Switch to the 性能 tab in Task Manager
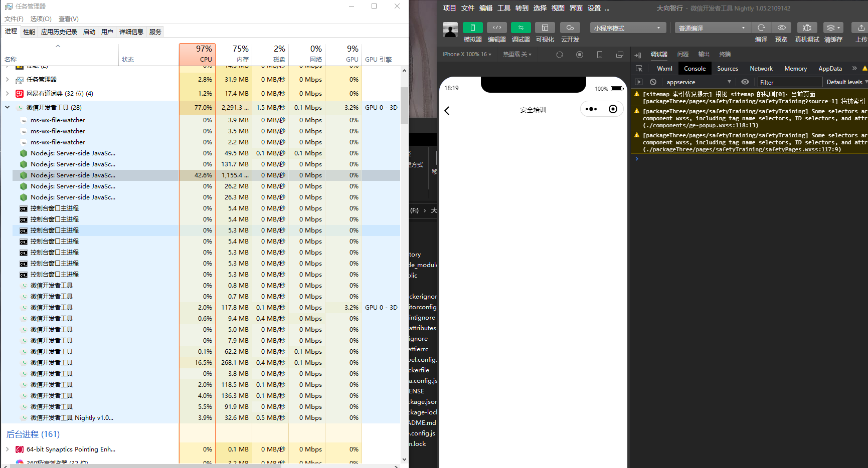 tap(29, 32)
